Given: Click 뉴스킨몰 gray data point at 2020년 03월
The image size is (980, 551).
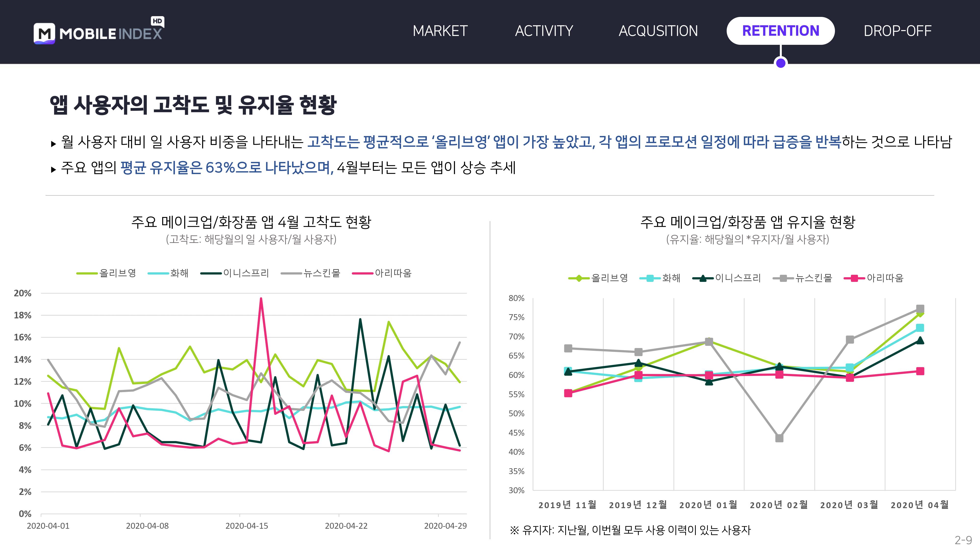Looking at the screenshot, I should [x=849, y=340].
